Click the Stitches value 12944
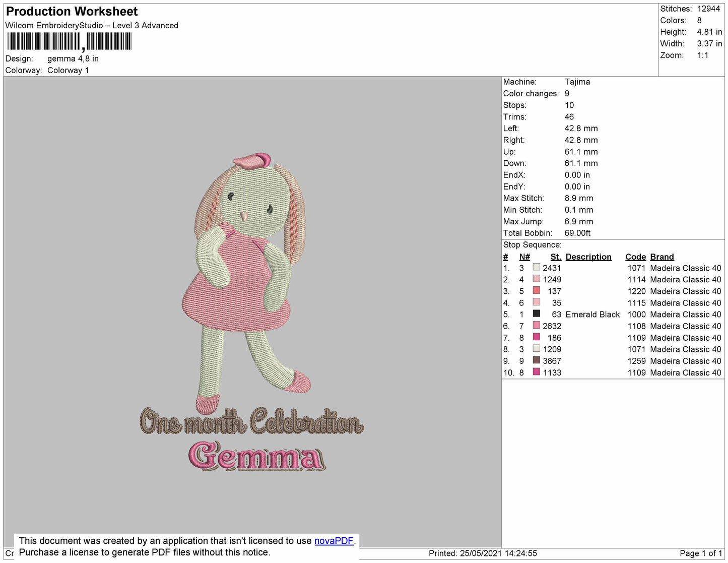The height and width of the screenshot is (563, 728). pyautogui.click(x=708, y=9)
